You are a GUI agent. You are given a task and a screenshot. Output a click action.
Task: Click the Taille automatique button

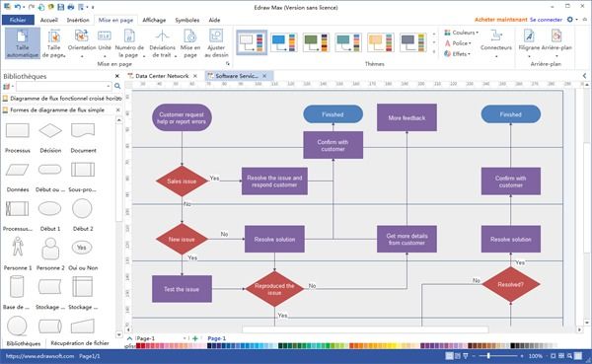(23, 43)
